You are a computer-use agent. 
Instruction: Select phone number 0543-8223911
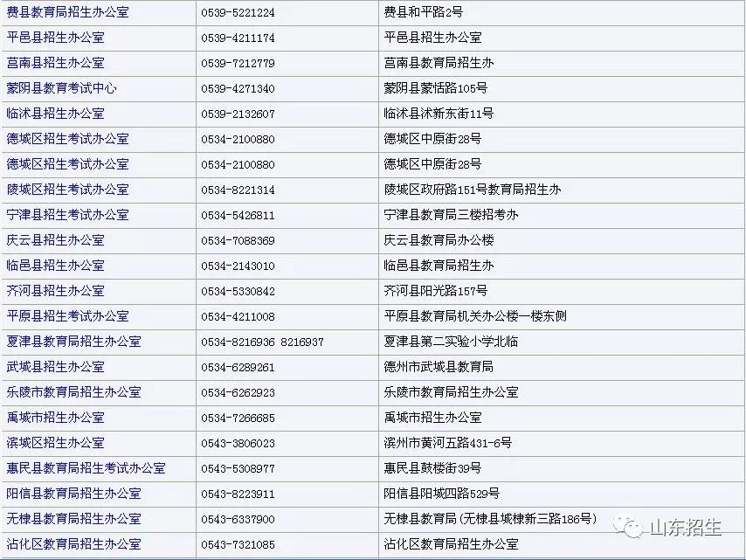(238, 494)
